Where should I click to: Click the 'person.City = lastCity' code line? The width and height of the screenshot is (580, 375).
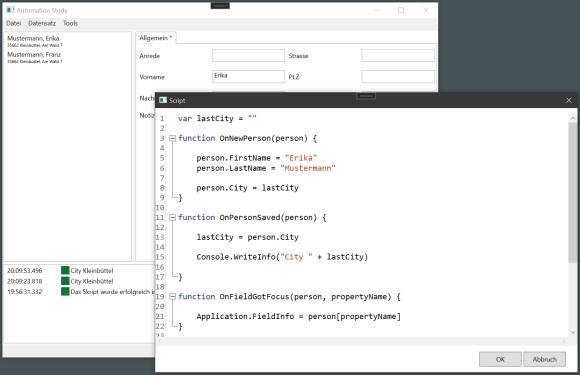click(247, 188)
